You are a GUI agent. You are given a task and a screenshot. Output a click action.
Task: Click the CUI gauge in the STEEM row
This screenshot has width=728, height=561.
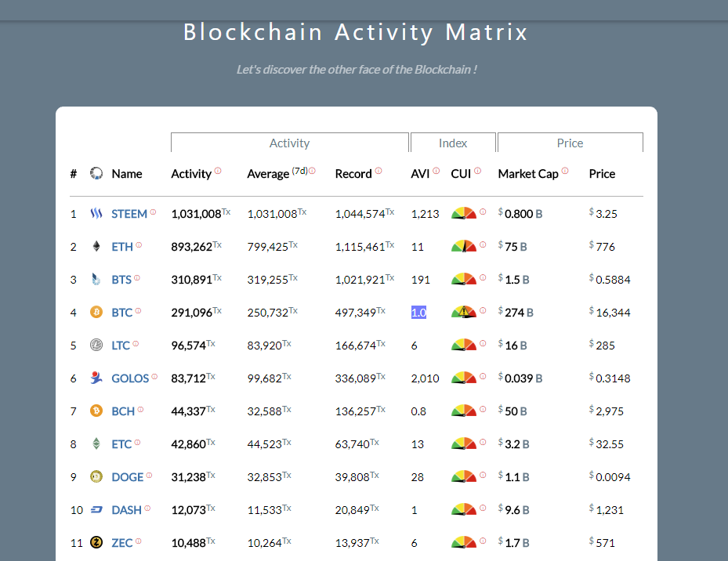[x=464, y=213]
